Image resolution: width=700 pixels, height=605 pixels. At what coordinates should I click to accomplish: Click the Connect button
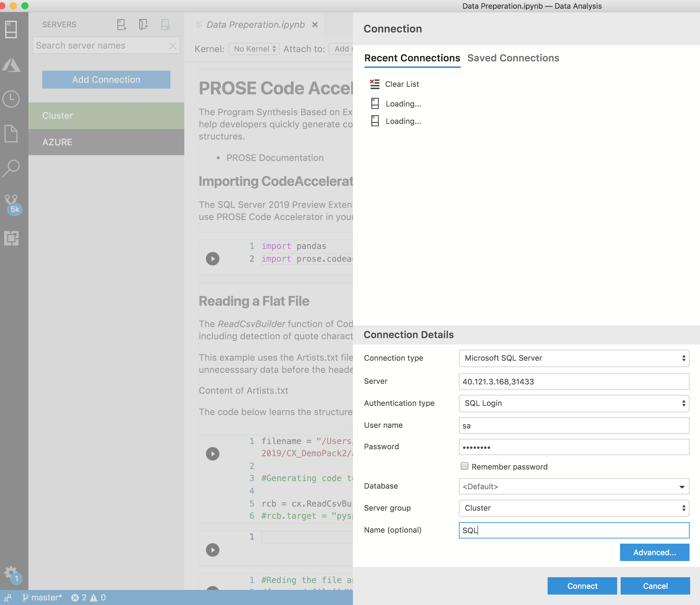point(582,586)
